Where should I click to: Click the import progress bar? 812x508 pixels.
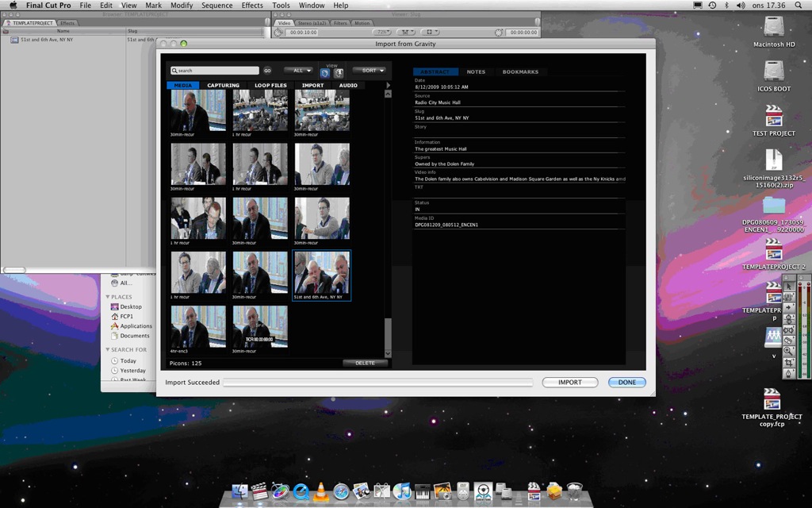tap(377, 383)
